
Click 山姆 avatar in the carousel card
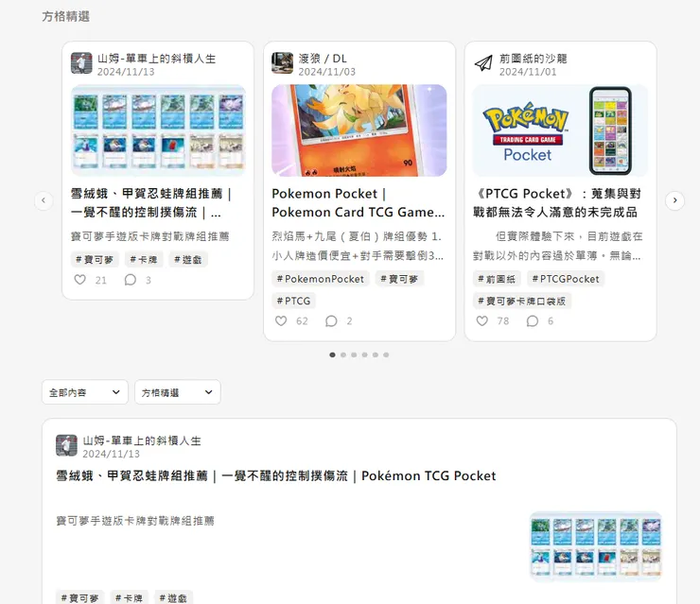(x=81, y=63)
